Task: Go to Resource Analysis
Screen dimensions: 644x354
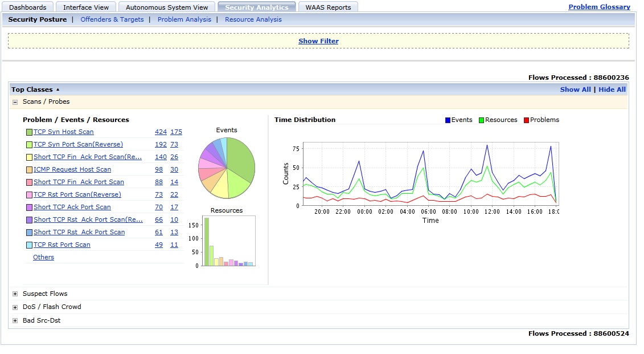Action: pyautogui.click(x=253, y=19)
